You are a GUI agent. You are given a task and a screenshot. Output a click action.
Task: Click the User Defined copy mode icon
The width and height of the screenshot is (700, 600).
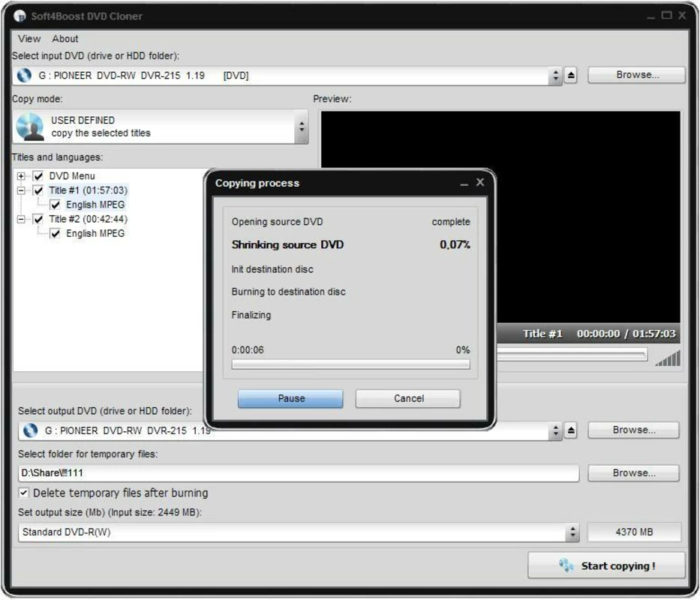tap(29, 127)
